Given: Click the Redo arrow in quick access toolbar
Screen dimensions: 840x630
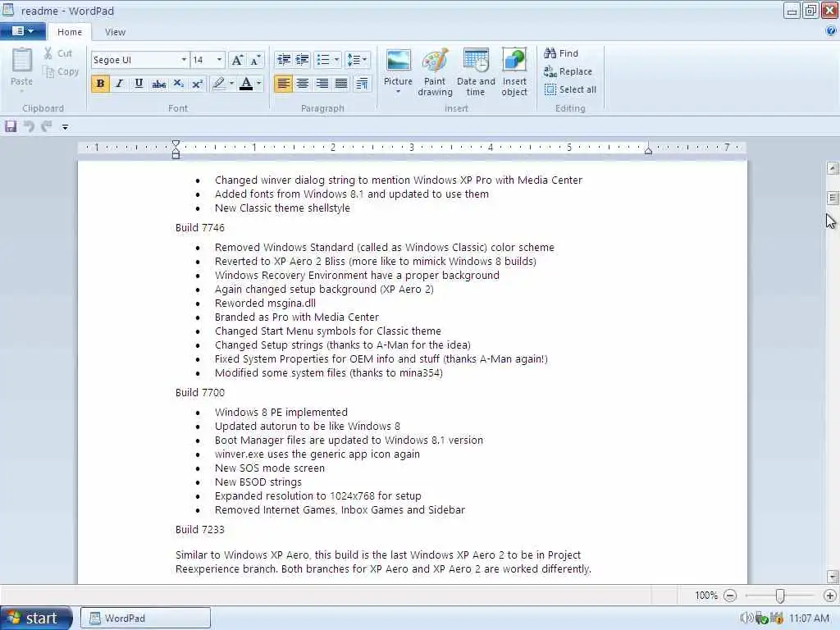Looking at the screenshot, I should point(47,126).
